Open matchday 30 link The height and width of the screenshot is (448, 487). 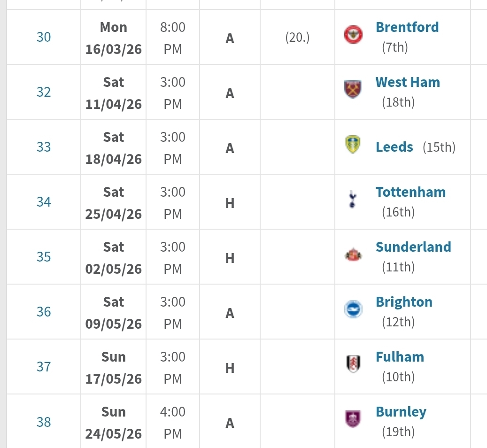(x=44, y=37)
